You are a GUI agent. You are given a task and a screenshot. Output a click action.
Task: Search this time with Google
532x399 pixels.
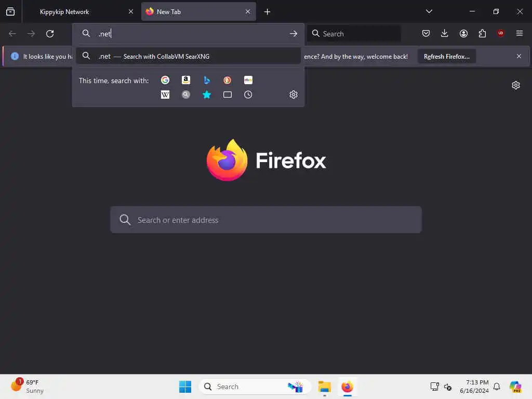coord(165,80)
